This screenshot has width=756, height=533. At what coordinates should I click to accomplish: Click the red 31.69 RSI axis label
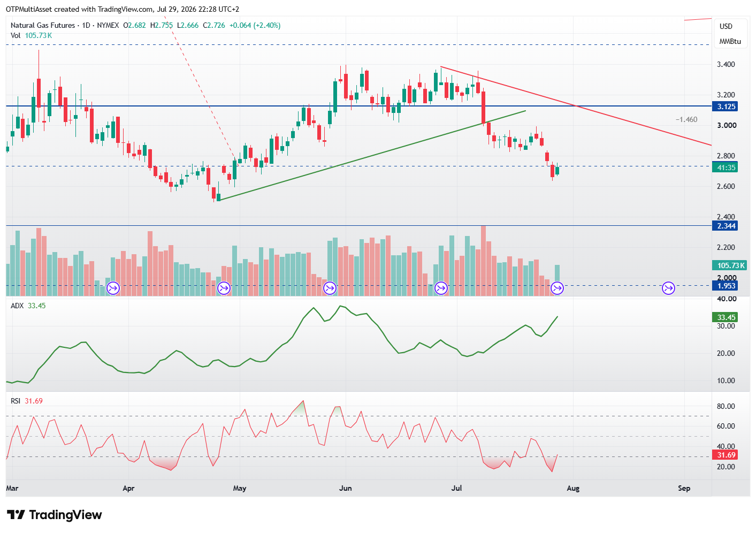point(726,455)
